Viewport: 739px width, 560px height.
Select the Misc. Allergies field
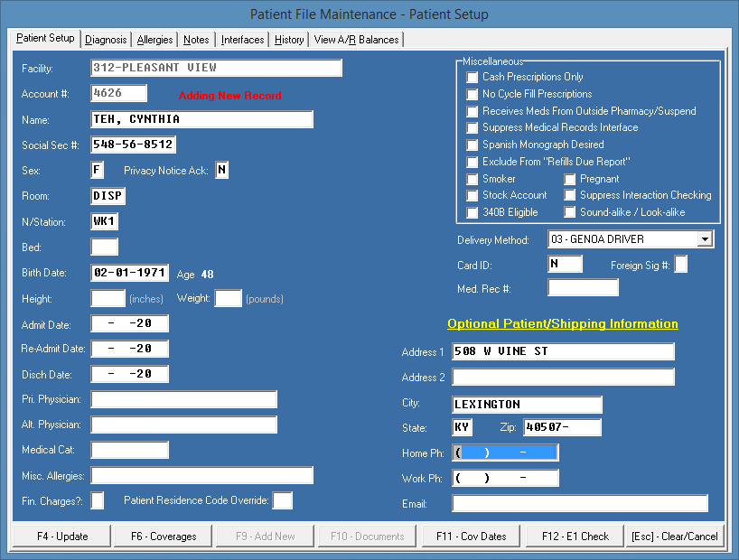point(201,476)
